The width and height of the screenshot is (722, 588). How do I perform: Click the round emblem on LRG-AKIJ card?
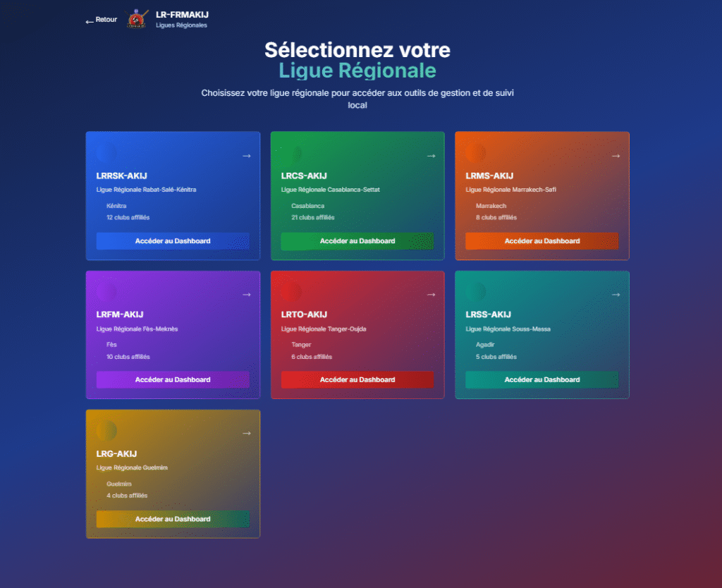[106, 431]
